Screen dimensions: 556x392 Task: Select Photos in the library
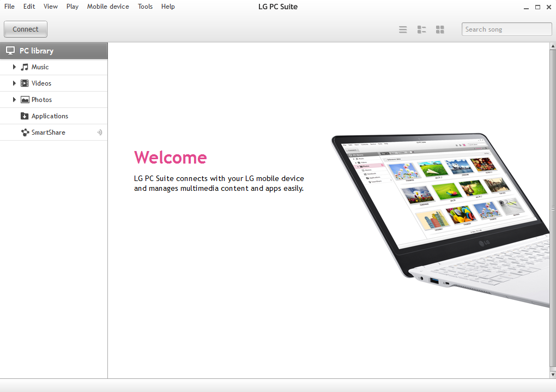(x=54, y=100)
